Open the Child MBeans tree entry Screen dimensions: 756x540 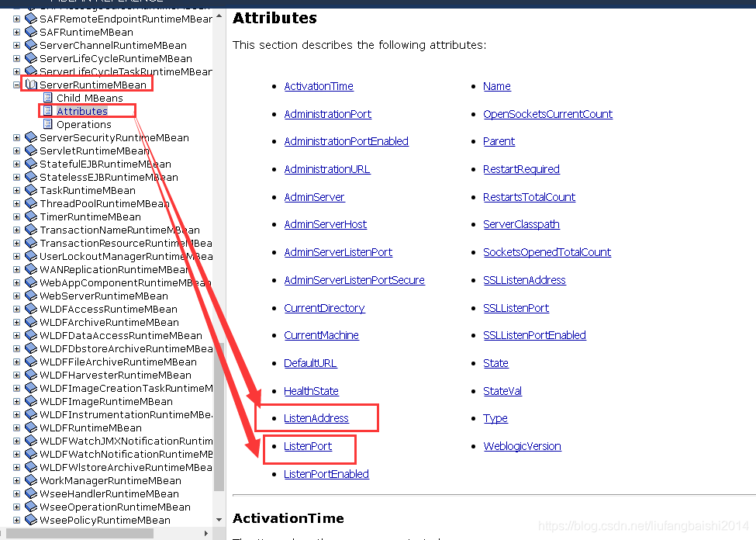tap(90, 98)
